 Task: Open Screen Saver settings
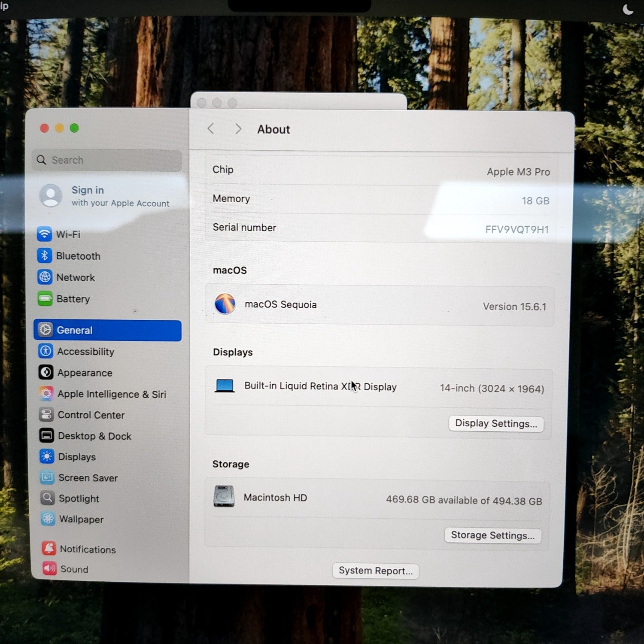coord(88,478)
